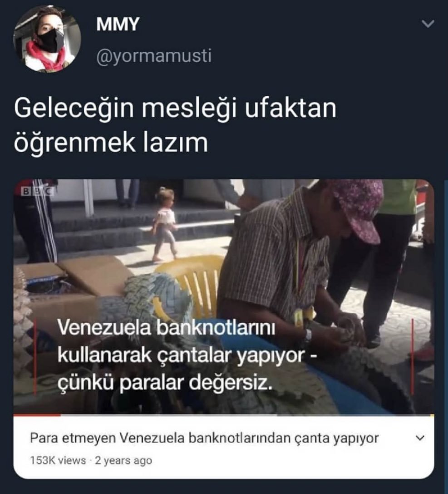The width and height of the screenshot is (448, 494).
Task: Click the MMY display name
Action: (118, 24)
